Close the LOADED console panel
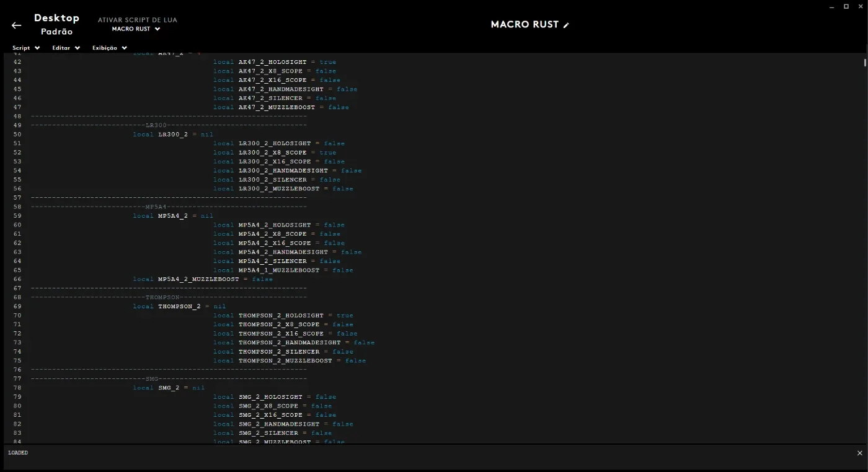 [859, 453]
